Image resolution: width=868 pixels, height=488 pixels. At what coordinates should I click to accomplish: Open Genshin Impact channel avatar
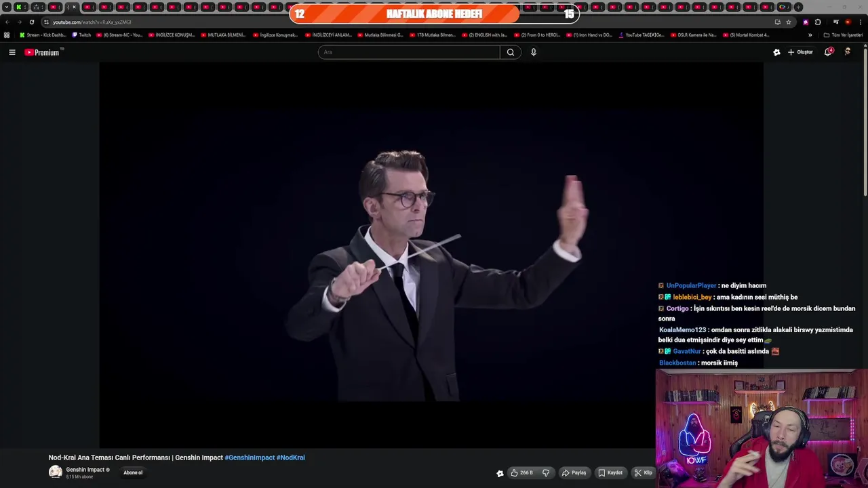56,472
